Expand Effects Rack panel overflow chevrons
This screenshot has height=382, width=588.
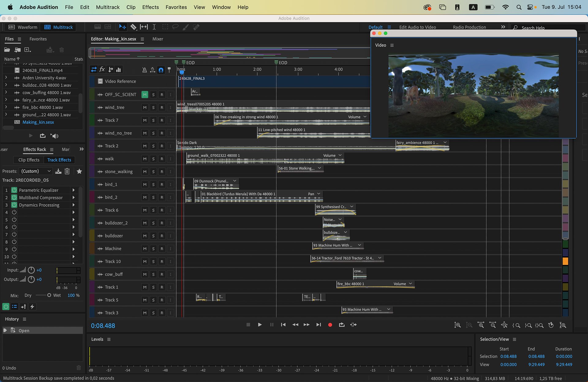[x=81, y=149]
